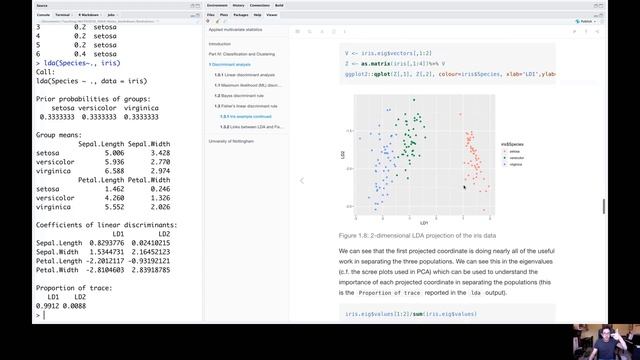Image resolution: width=640 pixels, height=360 pixels.
Task: Click 'Prior probabilities of groups:' console line
Action: click(x=93, y=99)
